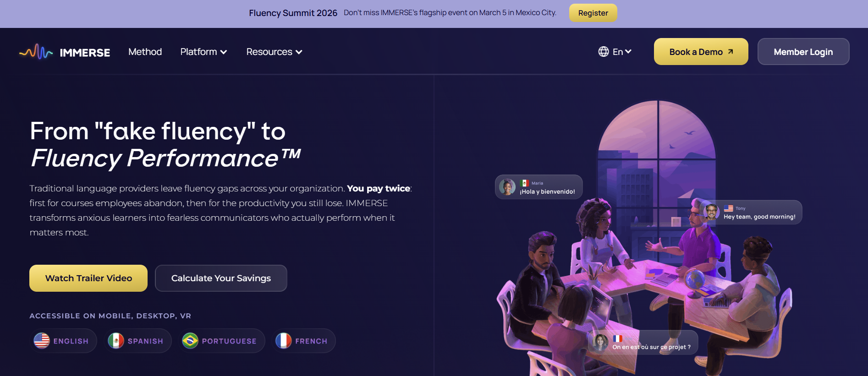
Task: Click the French flag icon
Action: click(283, 341)
